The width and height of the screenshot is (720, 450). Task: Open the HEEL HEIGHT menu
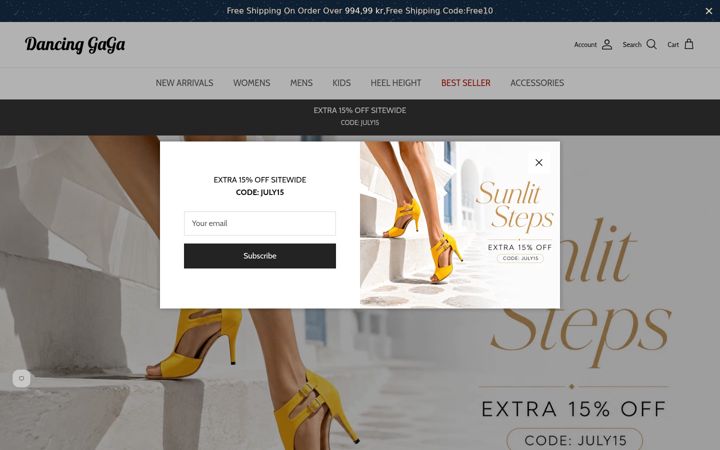[396, 83]
